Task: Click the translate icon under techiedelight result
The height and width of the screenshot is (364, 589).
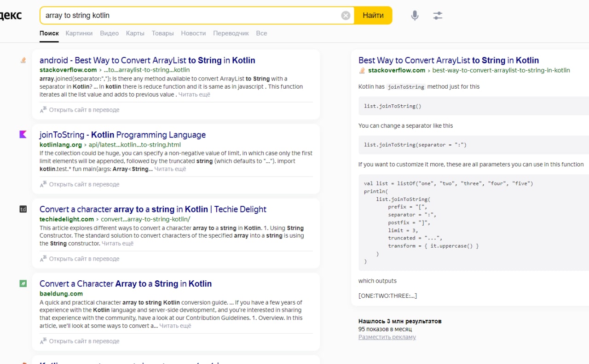Action: [43, 259]
